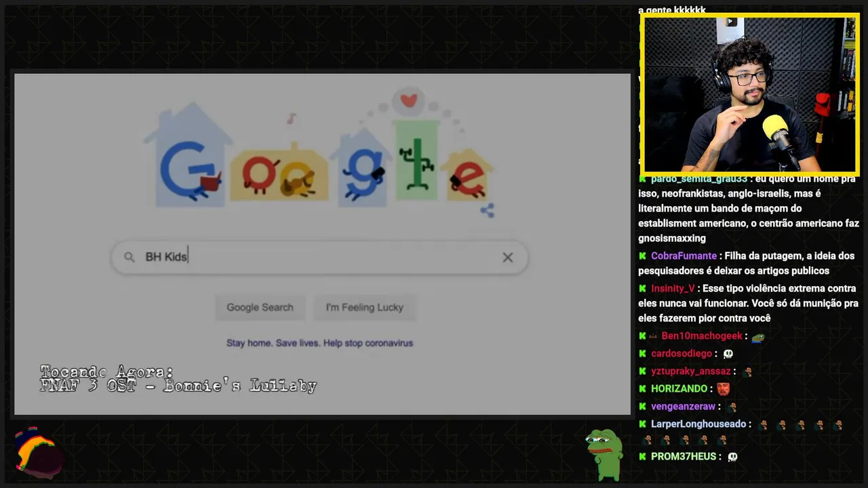This screenshot has width=868, height=488.
Task: Click username CobraFumante in chat
Action: pos(684,256)
